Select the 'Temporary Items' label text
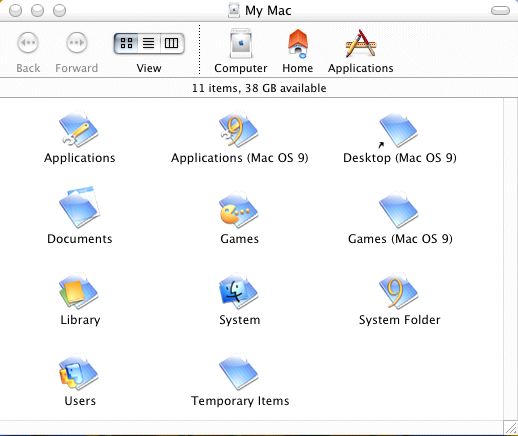 pyautogui.click(x=240, y=401)
